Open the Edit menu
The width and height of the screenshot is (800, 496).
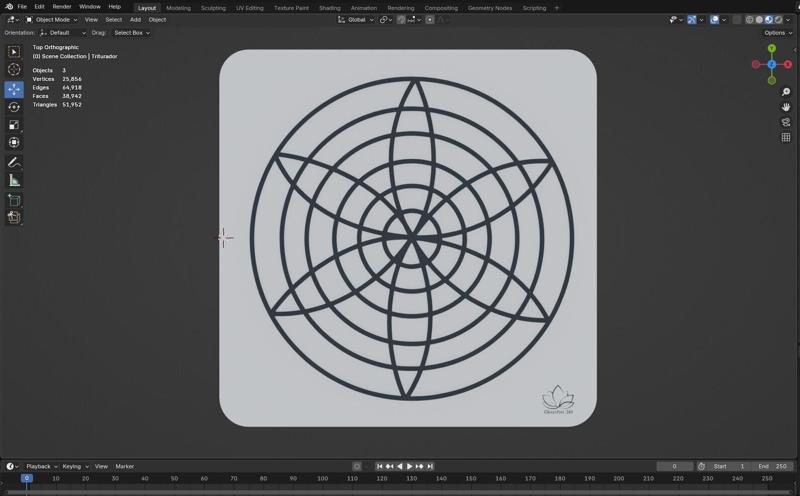click(x=39, y=7)
